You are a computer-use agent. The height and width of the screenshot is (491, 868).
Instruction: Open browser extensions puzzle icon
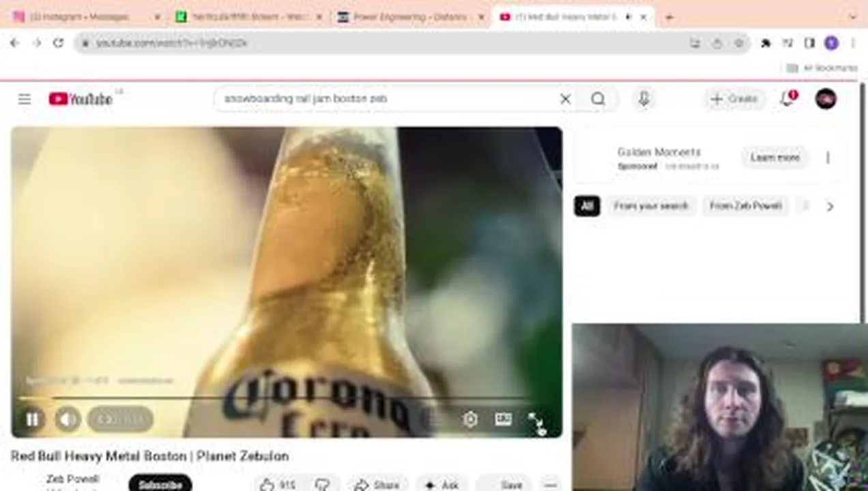pyautogui.click(x=766, y=43)
